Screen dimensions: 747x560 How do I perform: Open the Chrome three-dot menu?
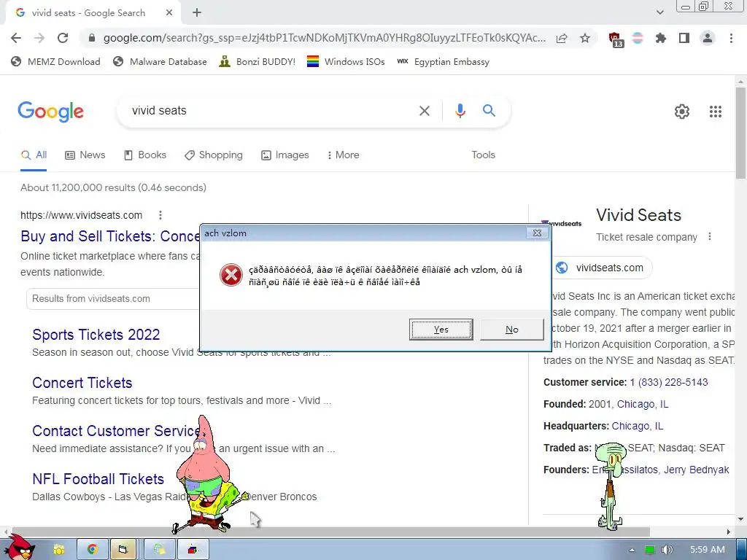(731, 38)
